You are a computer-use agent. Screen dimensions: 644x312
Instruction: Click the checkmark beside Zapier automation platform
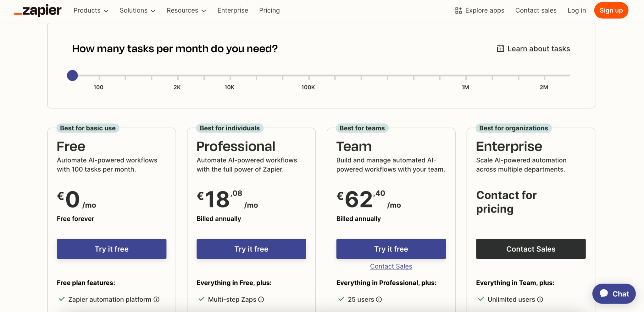[62, 299]
